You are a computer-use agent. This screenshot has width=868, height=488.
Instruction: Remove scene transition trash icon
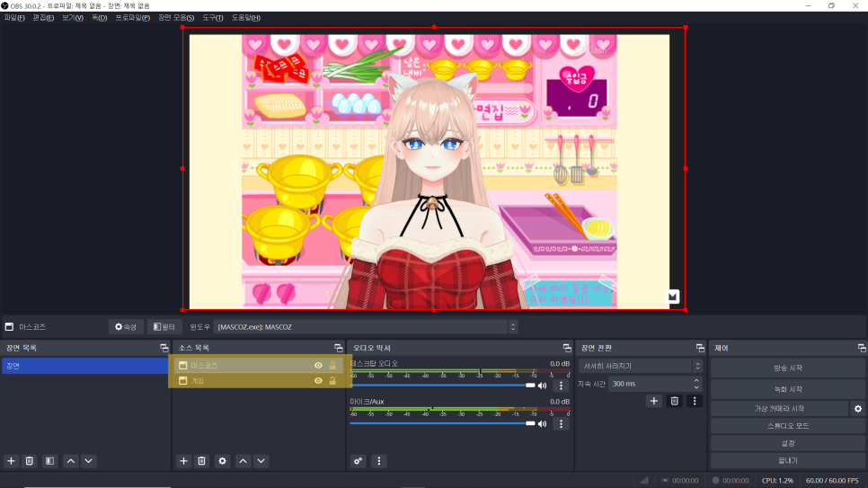(x=674, y=401)
